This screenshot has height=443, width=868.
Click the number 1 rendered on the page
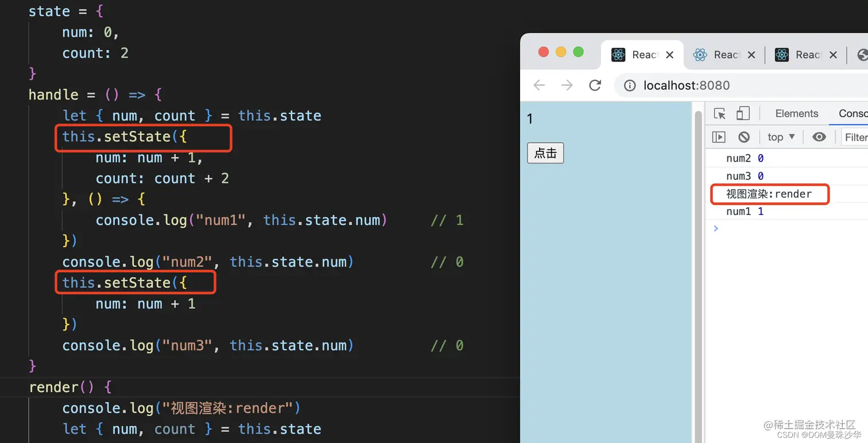530,119
